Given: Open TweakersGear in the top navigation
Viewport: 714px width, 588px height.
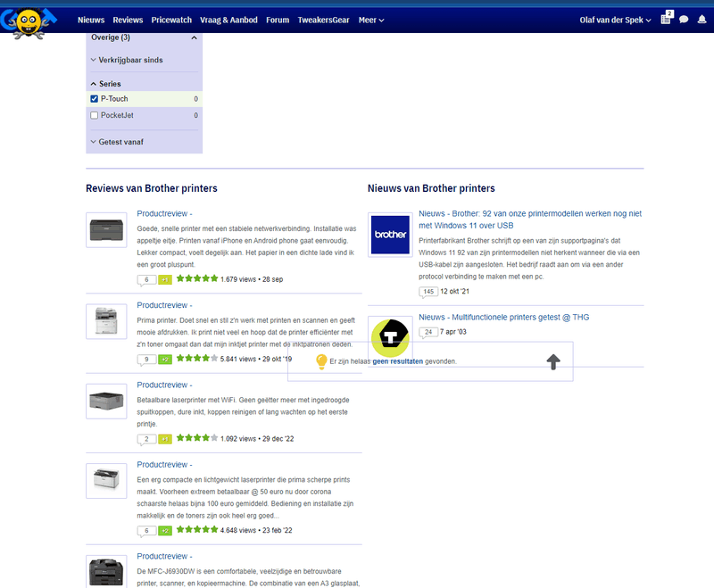Looking at the screenshot, I should tap(324, 20).
